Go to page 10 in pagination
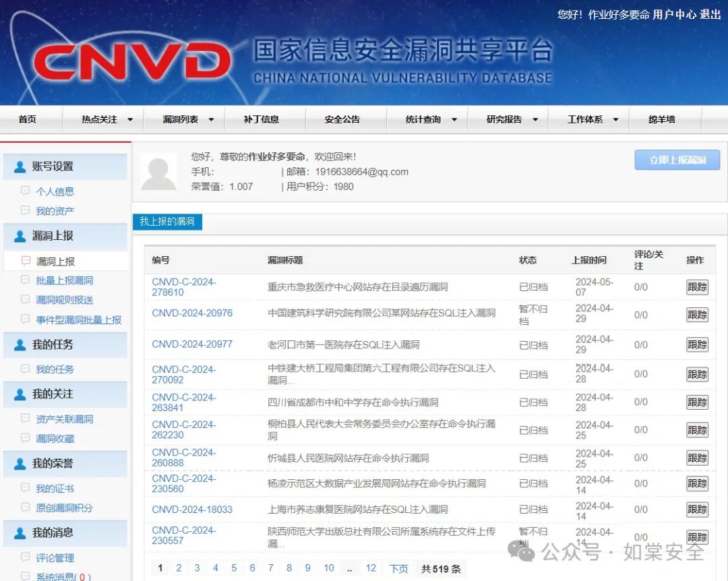Screen dimensions: 728x581 [x=329, y=568]
